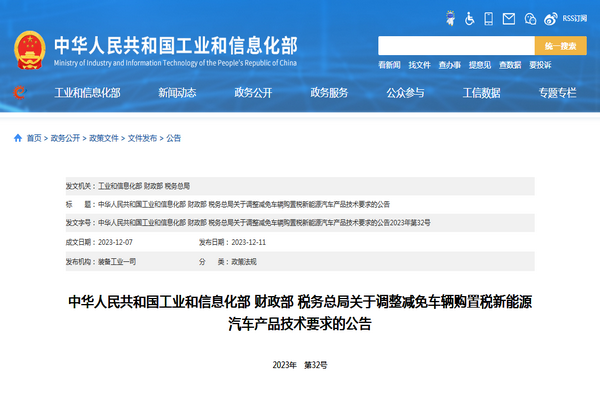Click the national emblem logo
This screenshot has width=600, height=400.
click(x=29, y=48)
